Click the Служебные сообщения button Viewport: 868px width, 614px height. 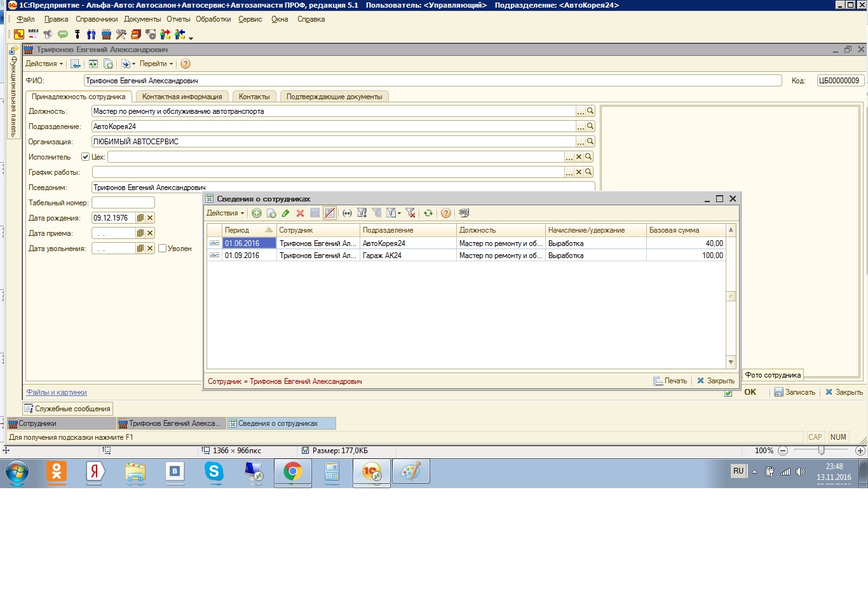coord(68,409)
